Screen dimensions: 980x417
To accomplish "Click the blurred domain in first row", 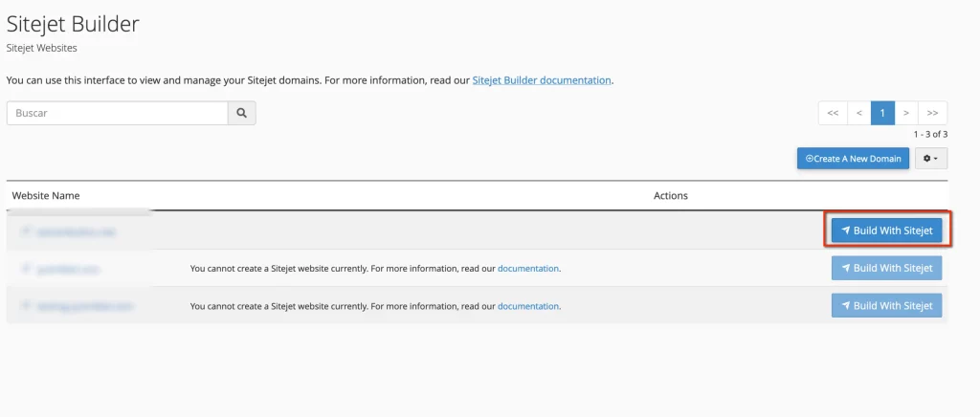I will 77,231.
